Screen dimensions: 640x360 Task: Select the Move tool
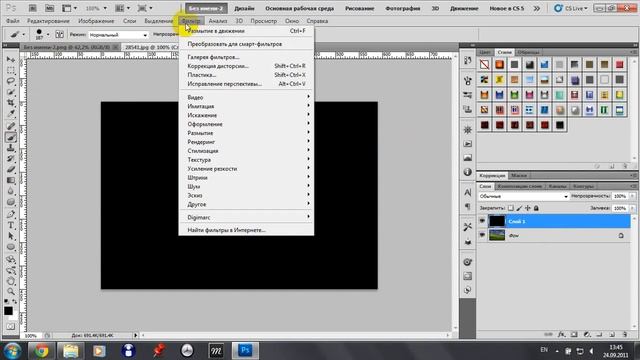coord(11,60)
